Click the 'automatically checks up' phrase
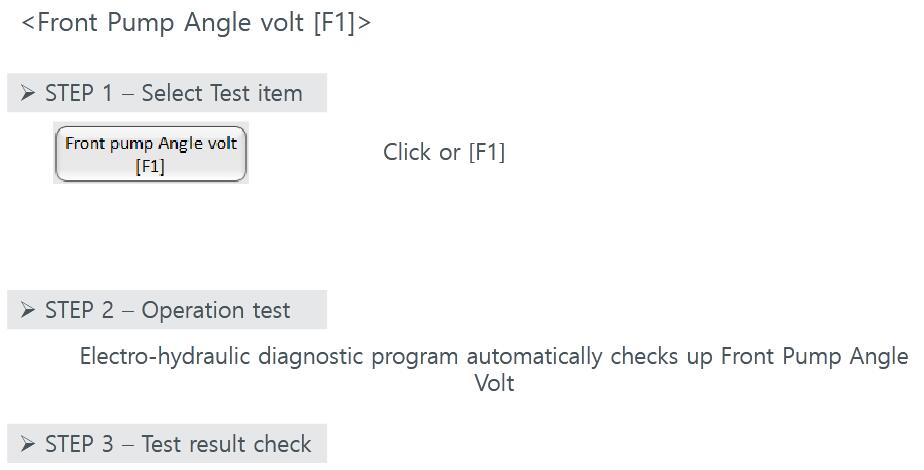Screen dimensions: 924x470 [590, 357]
